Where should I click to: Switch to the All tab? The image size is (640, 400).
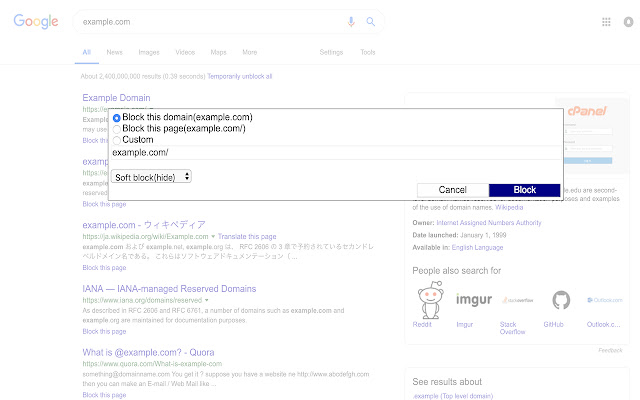87,52
